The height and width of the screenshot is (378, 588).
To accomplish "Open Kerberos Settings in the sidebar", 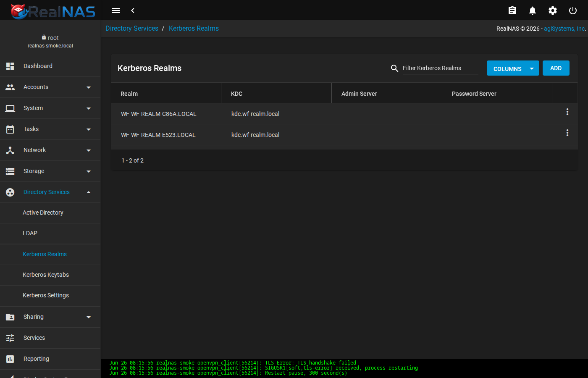I will tap(50, 295).
